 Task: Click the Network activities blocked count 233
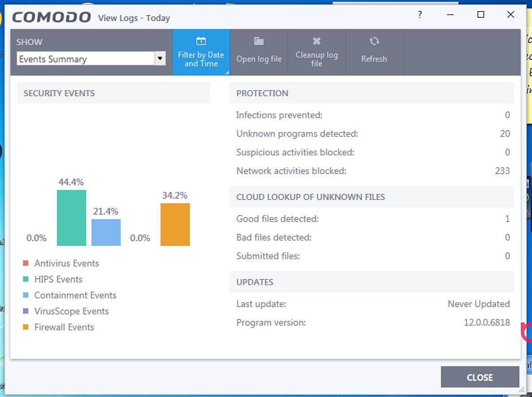[x=502, y=171]
